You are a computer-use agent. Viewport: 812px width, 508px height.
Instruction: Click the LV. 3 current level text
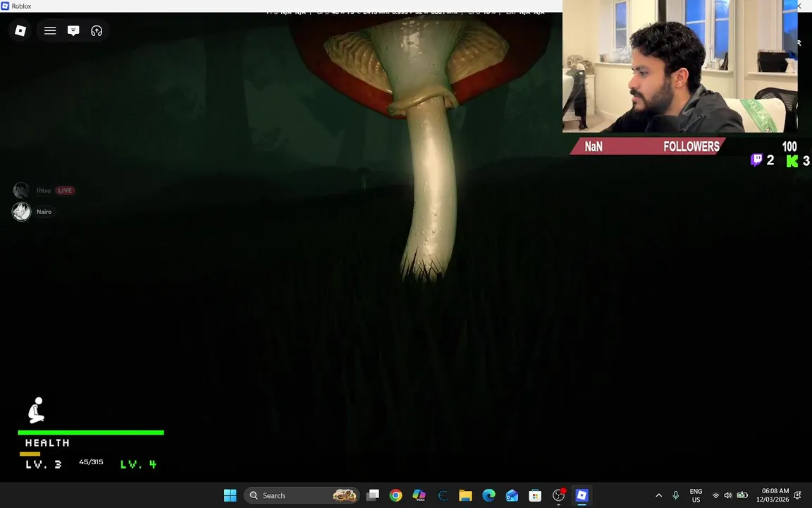44,464
